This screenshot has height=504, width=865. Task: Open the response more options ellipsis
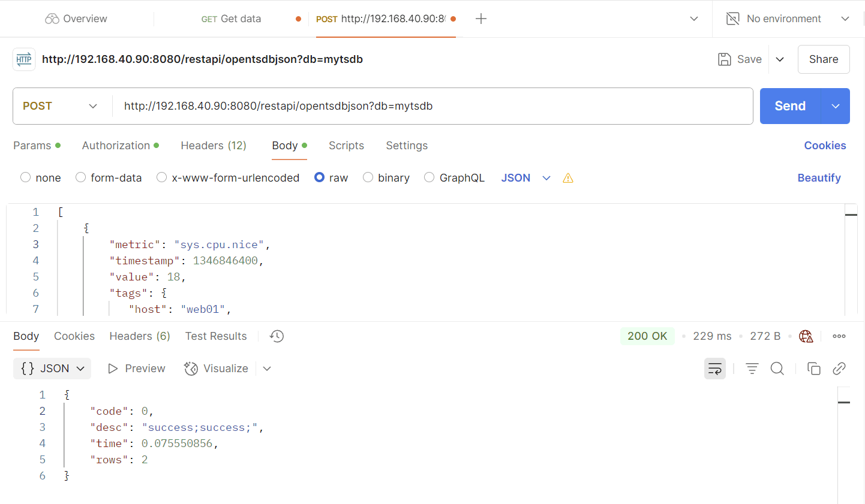click(839, 336)
